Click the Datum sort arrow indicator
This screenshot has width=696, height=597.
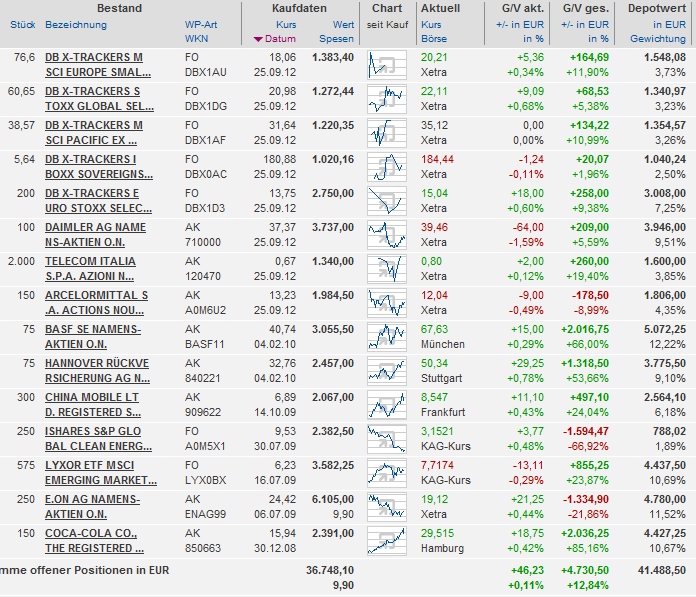258,40
